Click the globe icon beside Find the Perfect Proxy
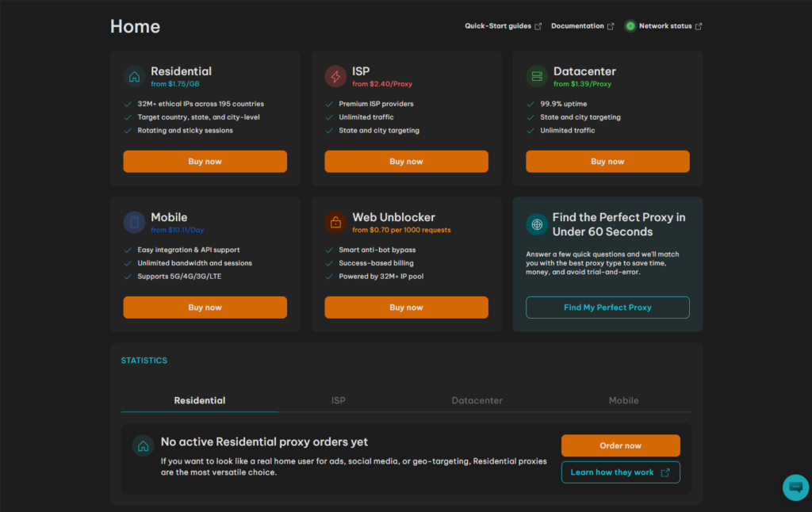This screenshot has width=812, height=512. (x=537, y=224)
